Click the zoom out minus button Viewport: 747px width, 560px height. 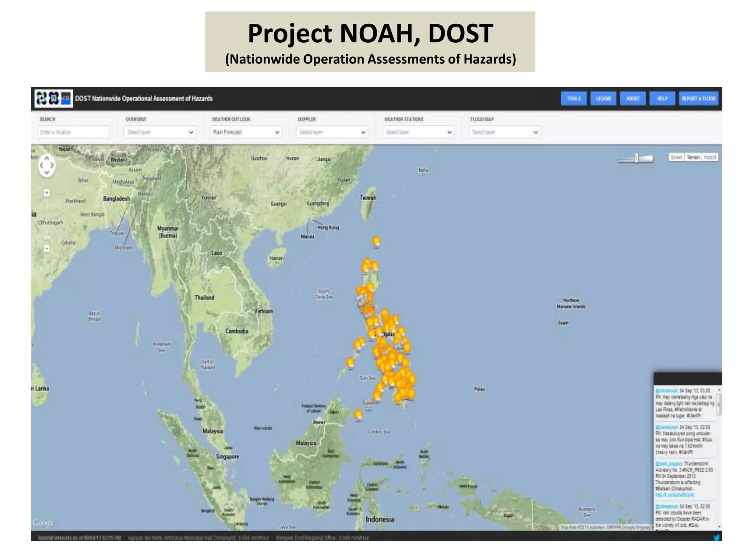tap(47, 249)
